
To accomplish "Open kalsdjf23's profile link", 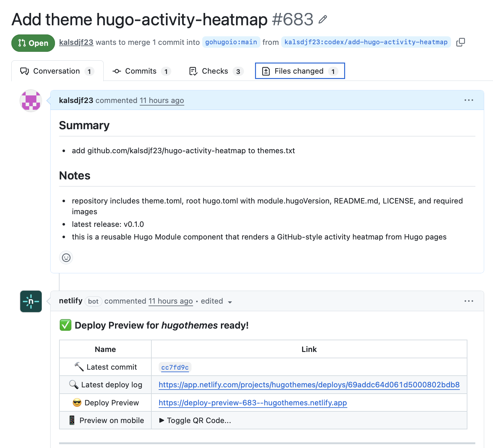I will click(76, 42).
